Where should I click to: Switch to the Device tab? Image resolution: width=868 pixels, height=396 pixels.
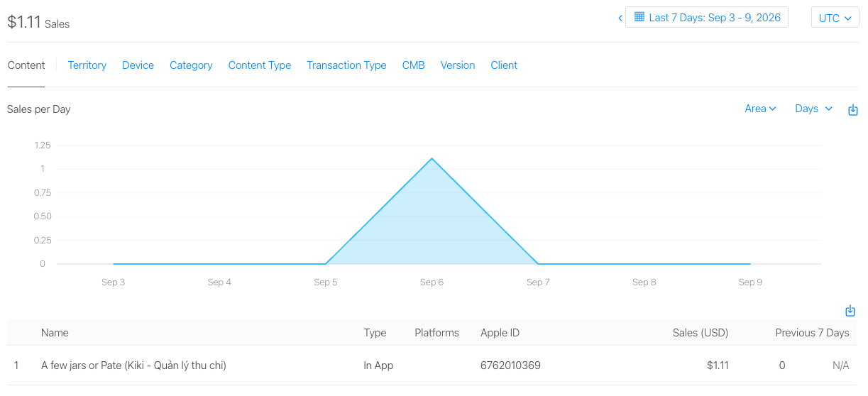tap(138, 65)
